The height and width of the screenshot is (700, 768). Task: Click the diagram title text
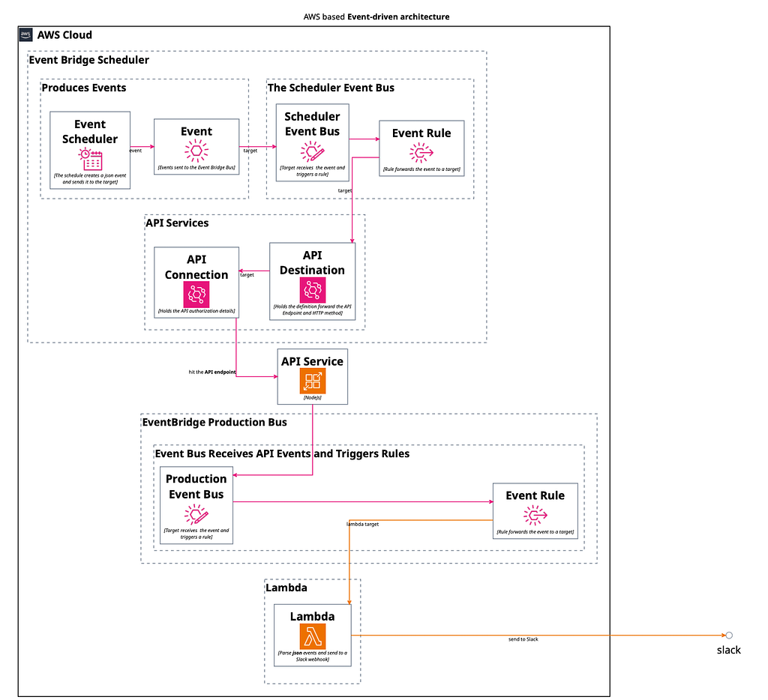pos(376,16)
